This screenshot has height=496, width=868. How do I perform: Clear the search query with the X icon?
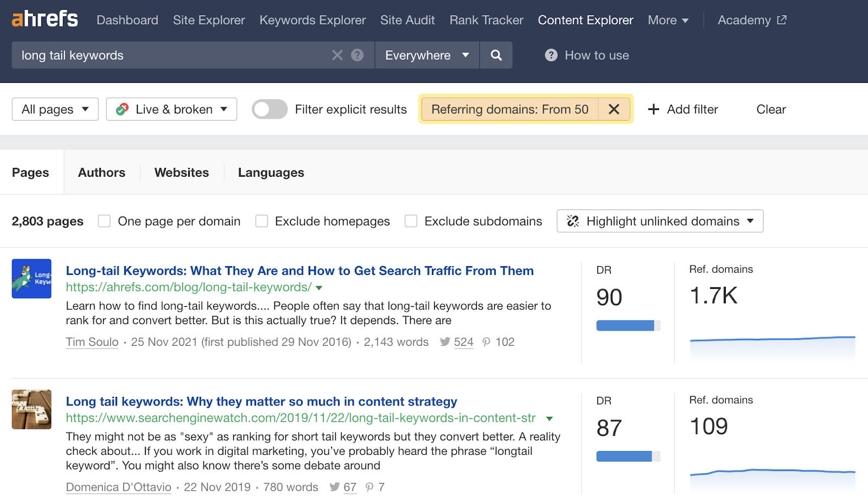click(x=337, y=55)
